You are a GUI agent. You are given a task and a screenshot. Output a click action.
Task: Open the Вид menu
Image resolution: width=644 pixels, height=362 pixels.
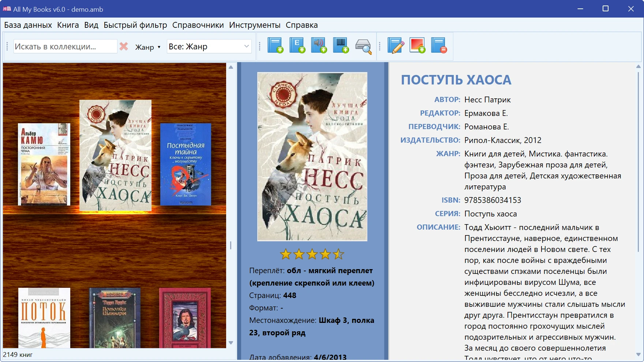click(91, 25)
